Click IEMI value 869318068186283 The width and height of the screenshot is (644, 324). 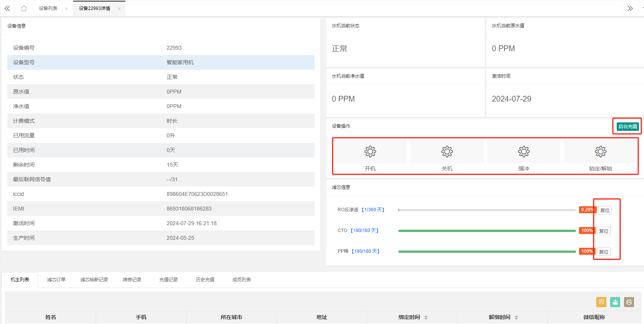[189, 209]
